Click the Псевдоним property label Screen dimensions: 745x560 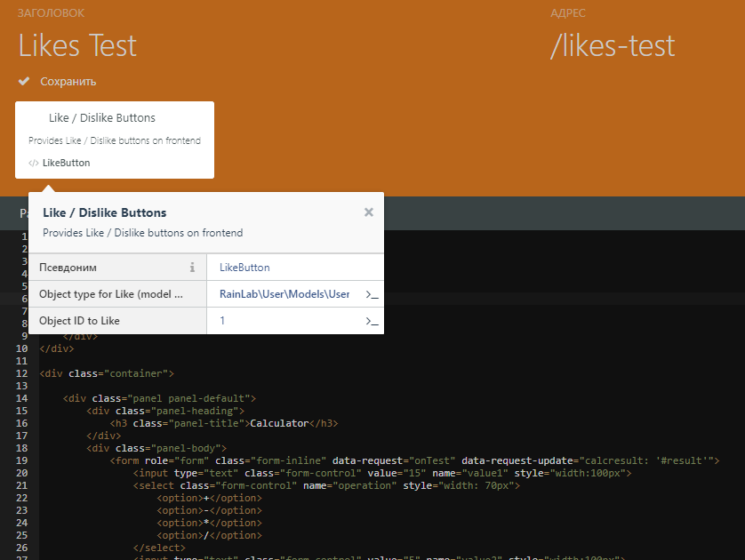(x=68, y=268)
